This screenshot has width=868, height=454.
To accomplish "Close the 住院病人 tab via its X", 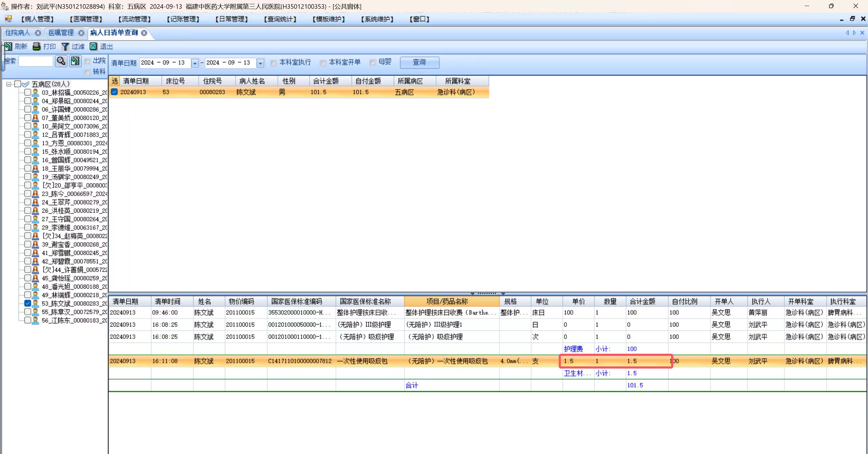I will (38, 33).
